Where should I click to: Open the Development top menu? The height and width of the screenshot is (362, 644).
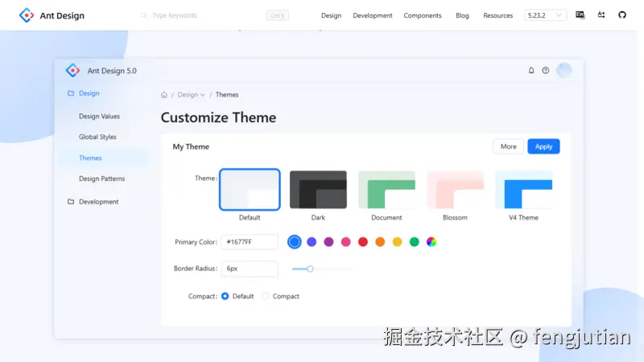(x=373, y=15)
